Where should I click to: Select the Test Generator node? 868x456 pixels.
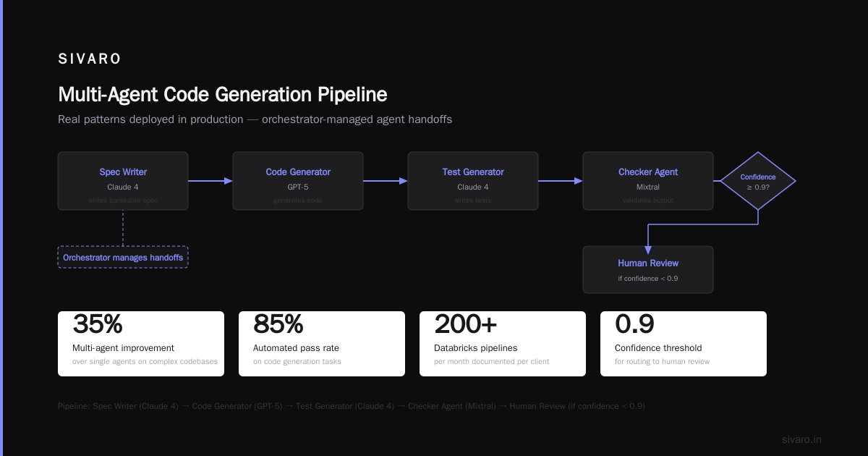click(473, 181)
